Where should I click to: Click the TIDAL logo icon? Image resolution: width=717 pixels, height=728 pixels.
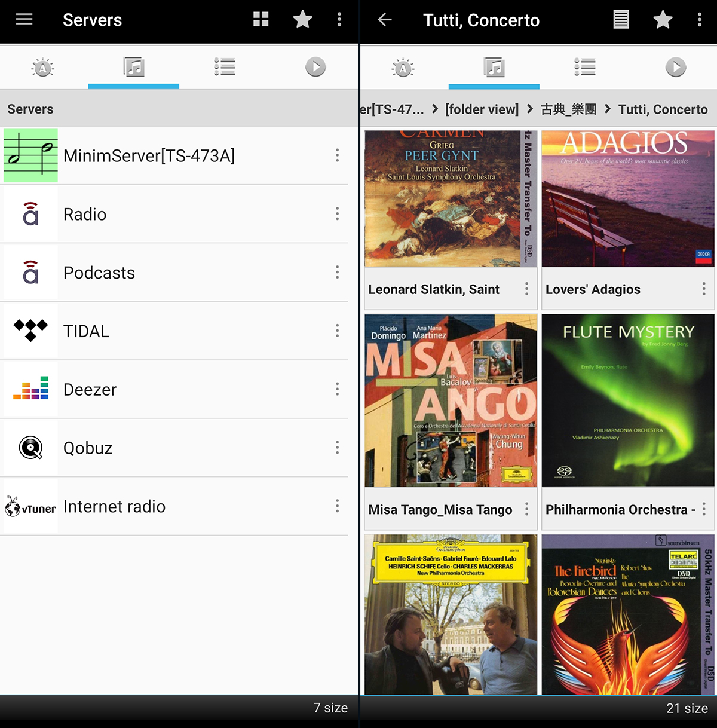coord(30,331)
